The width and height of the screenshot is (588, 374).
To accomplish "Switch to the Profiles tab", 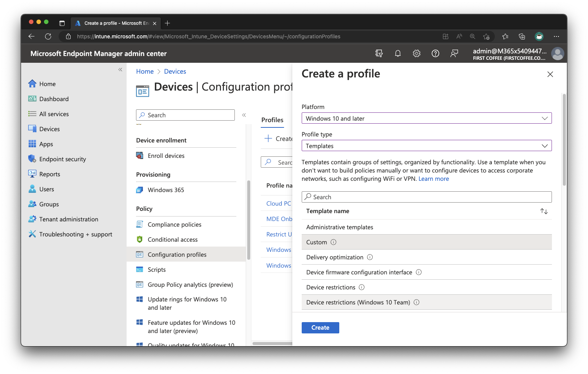I will click(x=272, y=120).
